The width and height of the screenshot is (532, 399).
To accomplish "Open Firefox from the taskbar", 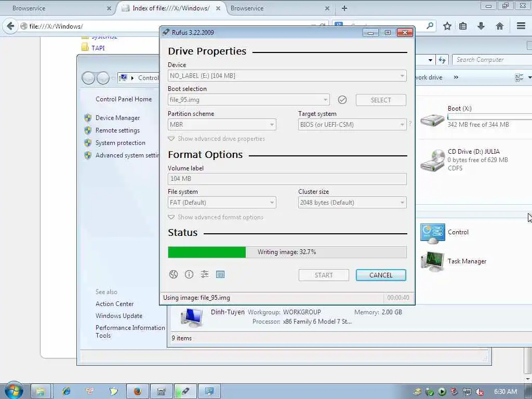I will (137, 392).
